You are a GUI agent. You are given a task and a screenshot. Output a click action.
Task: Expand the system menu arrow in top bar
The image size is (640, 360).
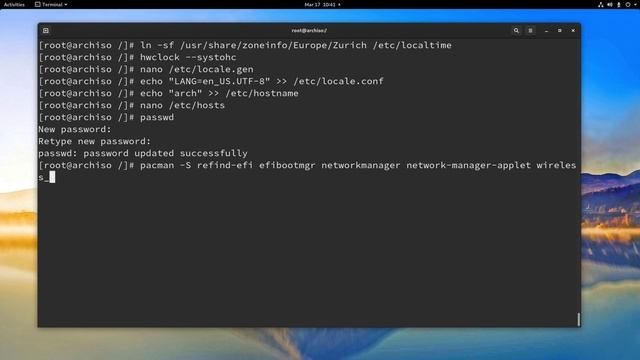pyautogui.click(x=635, y=4)
